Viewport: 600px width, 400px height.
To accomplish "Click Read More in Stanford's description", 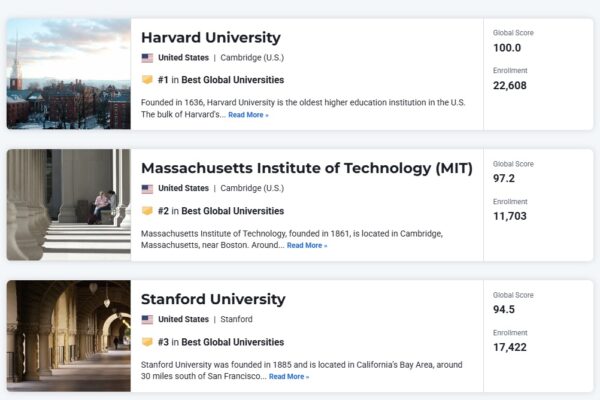I will [289, 377].
